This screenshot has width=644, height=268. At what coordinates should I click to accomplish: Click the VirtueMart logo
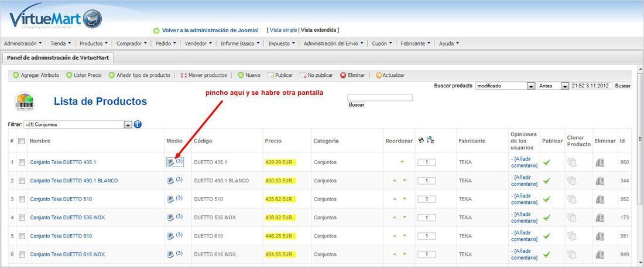pos(56,17)
